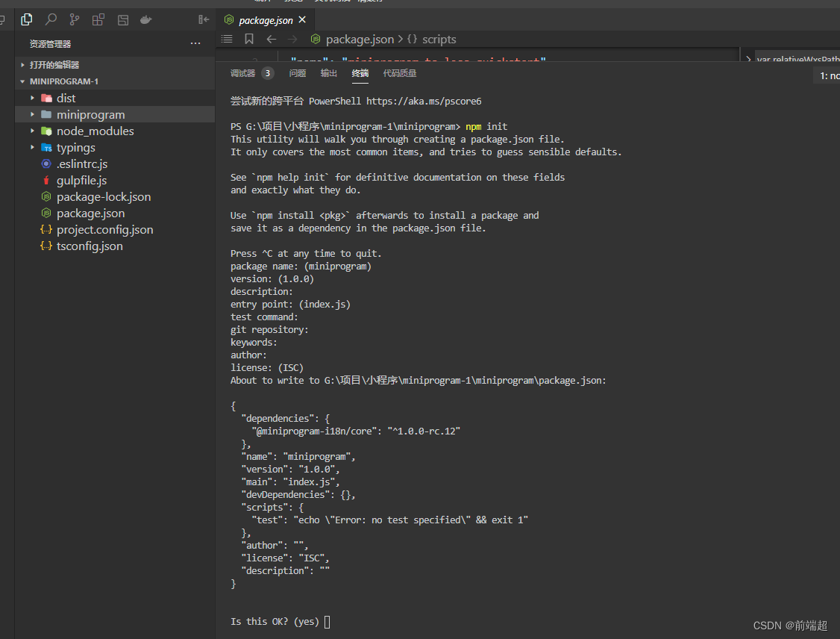Expand the miniprogram folder arrow
The width and height of the screenshot is (840, 639).
point(32,115)
